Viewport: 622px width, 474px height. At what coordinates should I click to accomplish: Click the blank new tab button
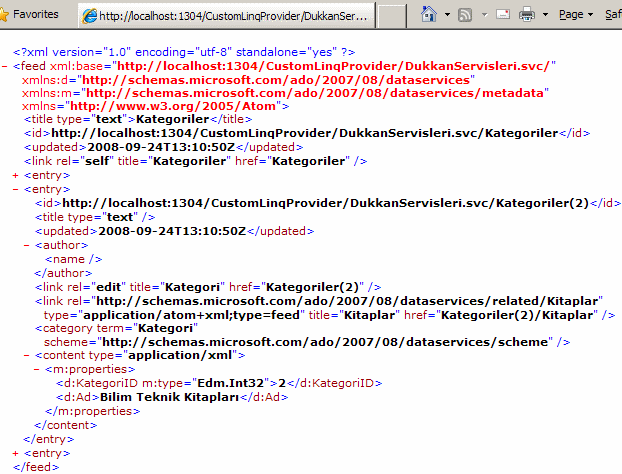pyautogui.click(x=392, y=16)
